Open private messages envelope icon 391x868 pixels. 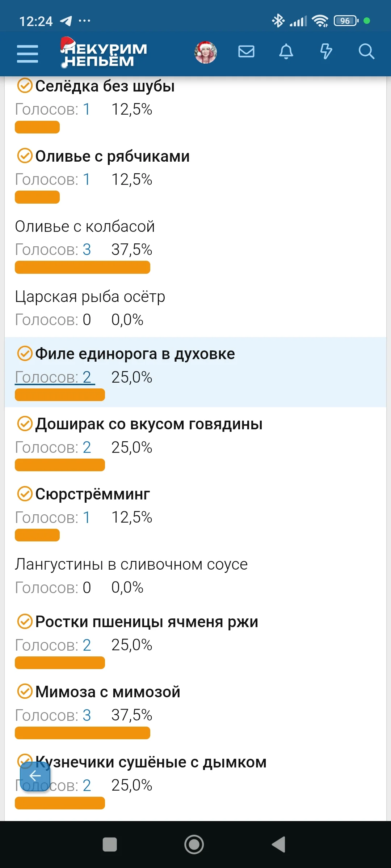pyautogui.click(x=246, y=52)
